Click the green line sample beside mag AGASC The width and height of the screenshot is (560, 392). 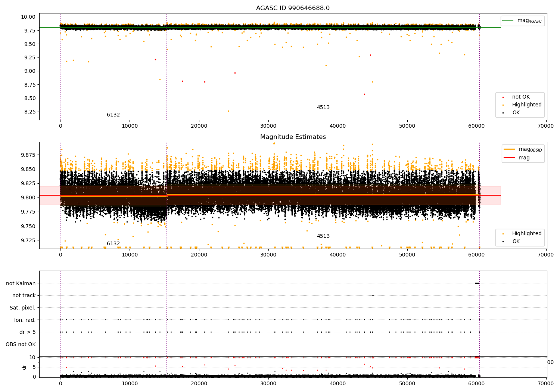pyautogui.click(x=508, y=20)
